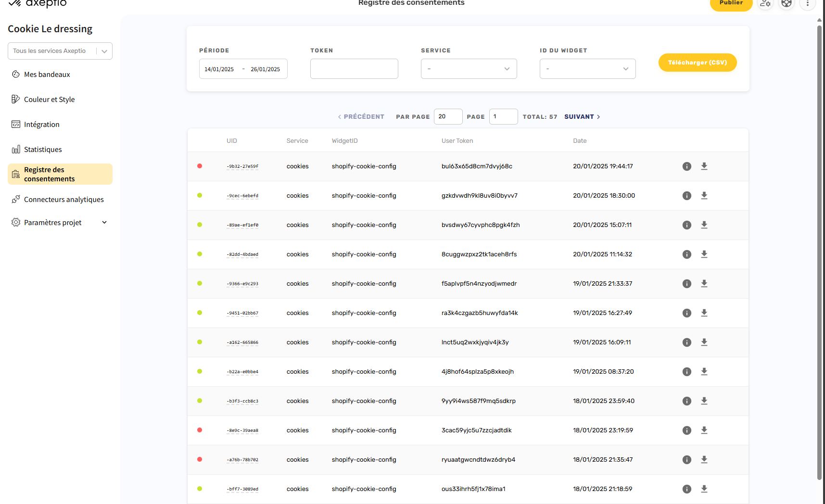Open info for the 19/01/2025 21:33:37 entry
Viewport: 825px width, 504px height.
coord(687,284)
